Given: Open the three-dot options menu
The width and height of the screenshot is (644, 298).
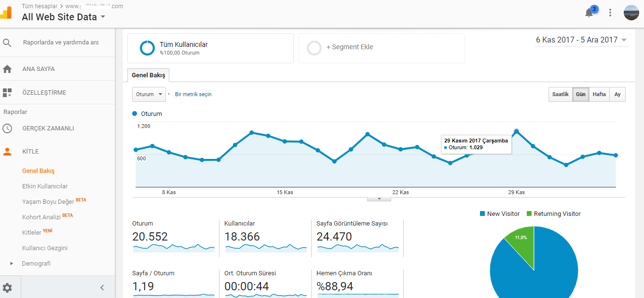Looking at the screenshot, I should (610, 13).
